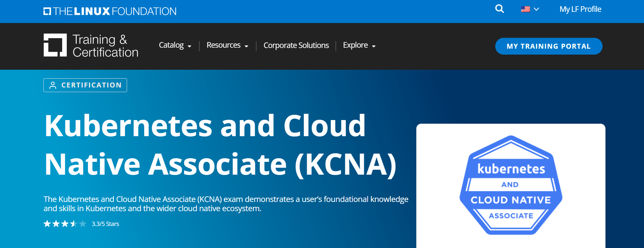Click the US flag language icon
The width and height of the screenshot is (644, 248).
point(526,9)
